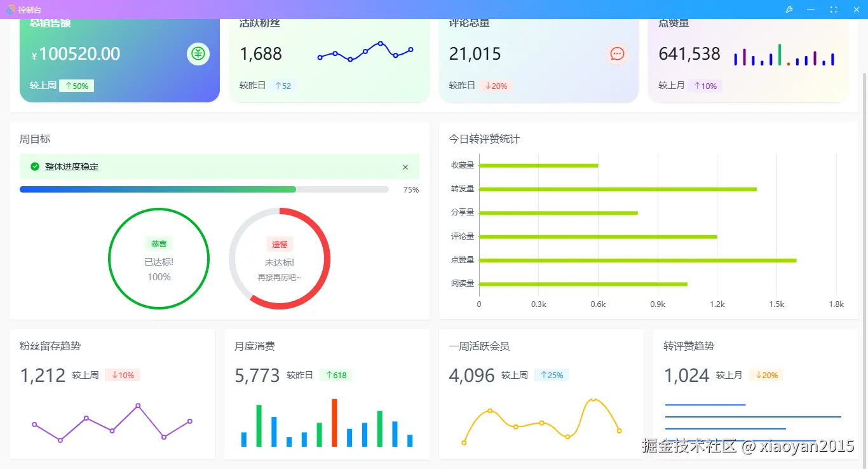Click the ↓10% tag in 粉丝留存趋势
Viewport: 868px width, 469px height.
[x=123, y=375]
